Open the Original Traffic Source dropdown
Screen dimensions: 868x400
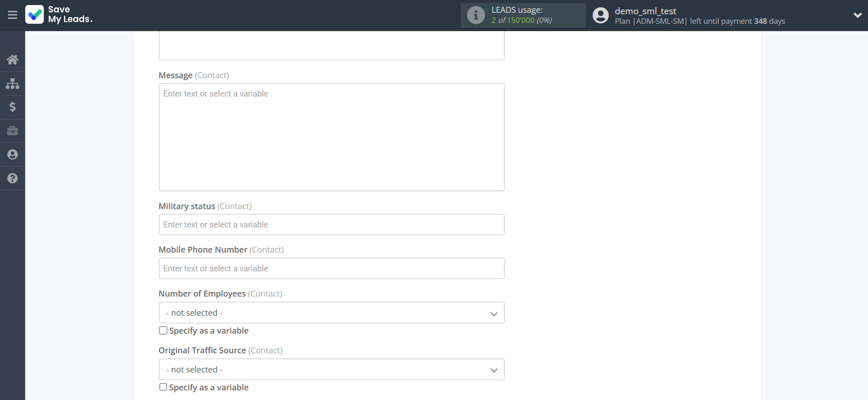[x=331, y=370]
